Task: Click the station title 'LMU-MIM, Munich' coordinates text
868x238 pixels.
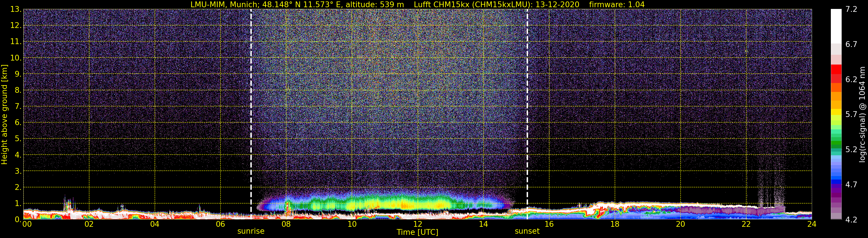Action: click(x=297, y=4)
